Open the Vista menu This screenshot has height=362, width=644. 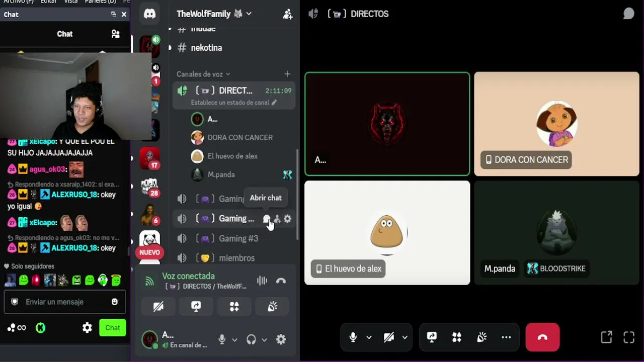(x=71, y=2)
